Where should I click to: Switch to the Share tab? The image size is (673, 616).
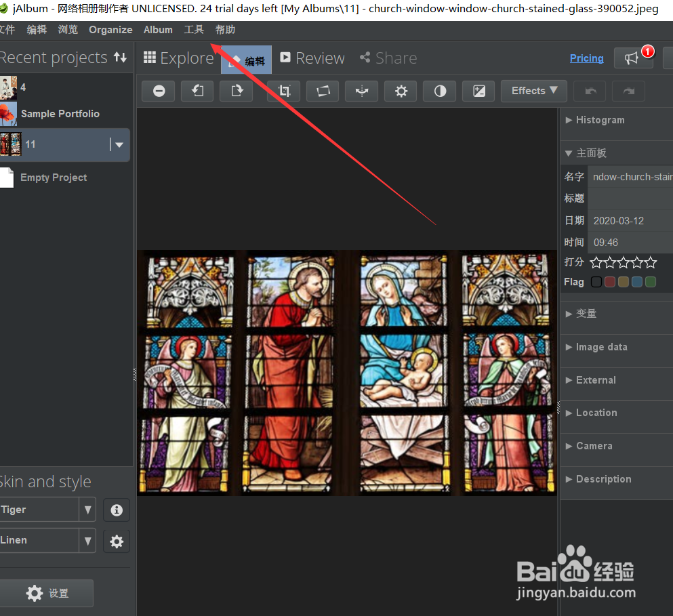point(388,58)
